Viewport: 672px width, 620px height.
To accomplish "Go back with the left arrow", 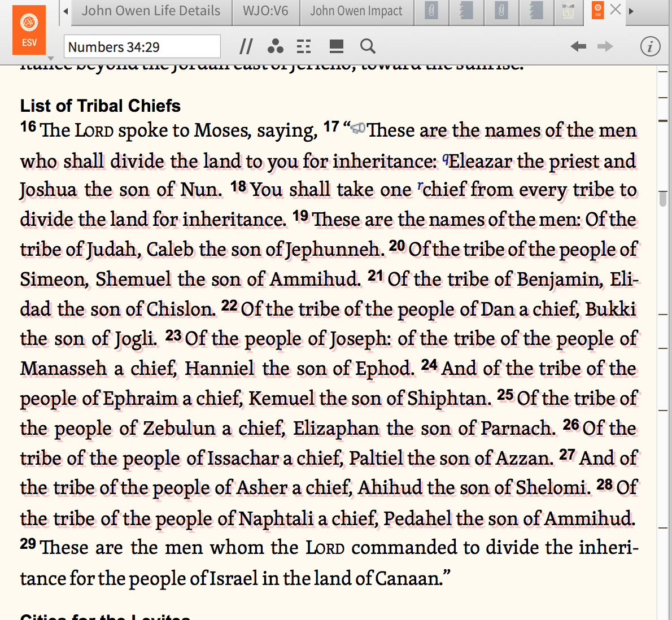I will 578,46.
